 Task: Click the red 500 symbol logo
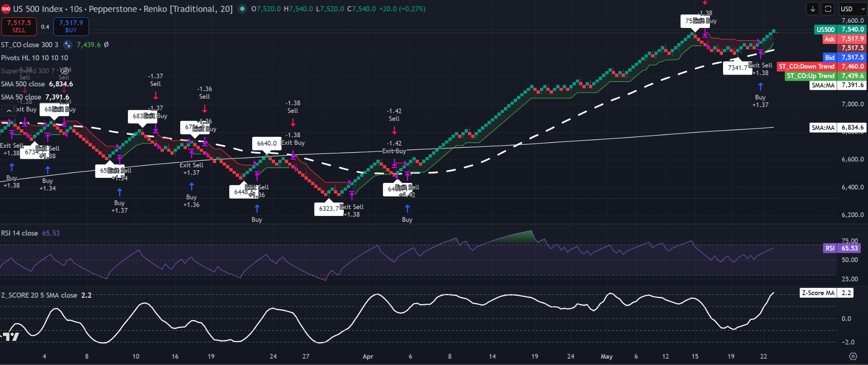6,9
